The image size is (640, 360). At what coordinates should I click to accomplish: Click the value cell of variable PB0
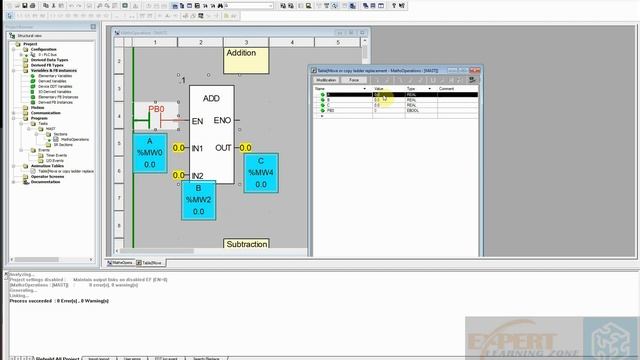(389, 111)
